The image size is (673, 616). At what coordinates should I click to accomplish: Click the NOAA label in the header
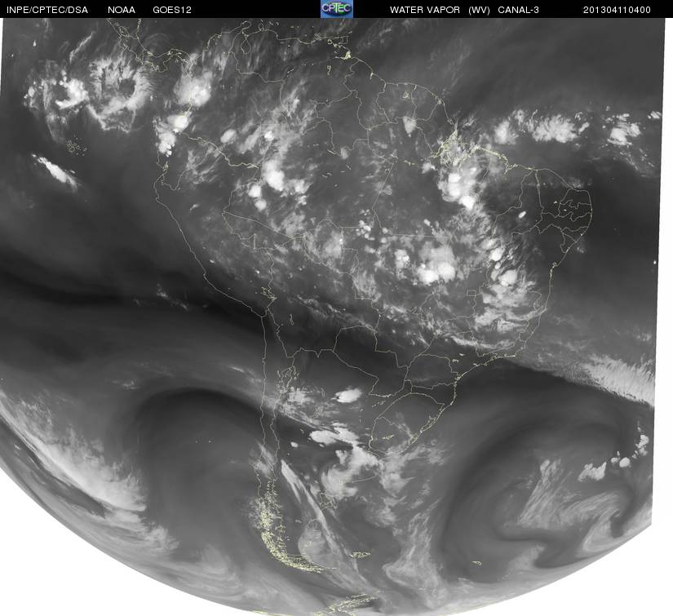pos(122,10)
